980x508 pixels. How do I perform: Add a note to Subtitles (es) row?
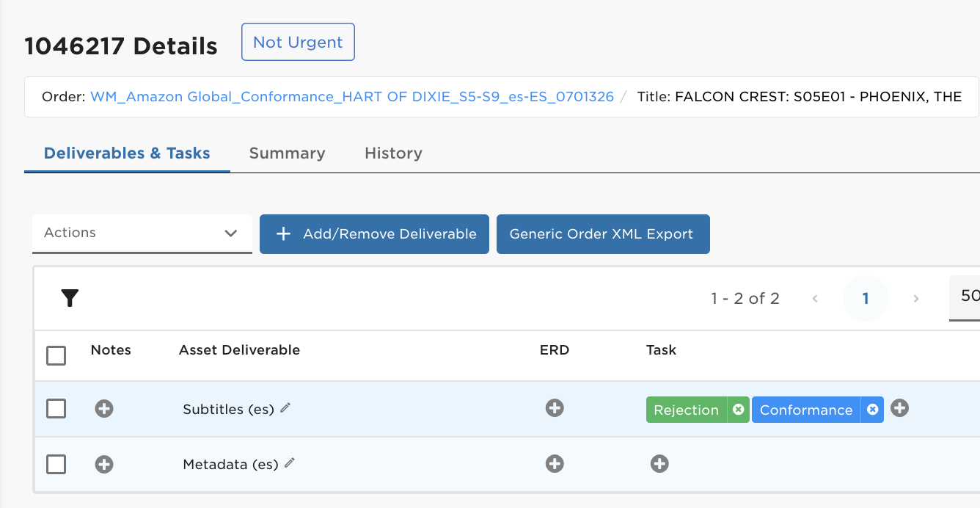[104, 409]
